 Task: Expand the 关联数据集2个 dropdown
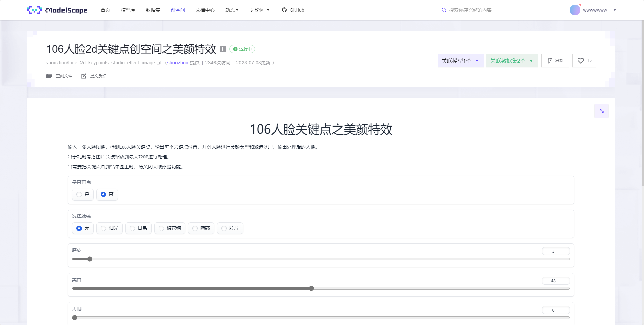point(512,61)
